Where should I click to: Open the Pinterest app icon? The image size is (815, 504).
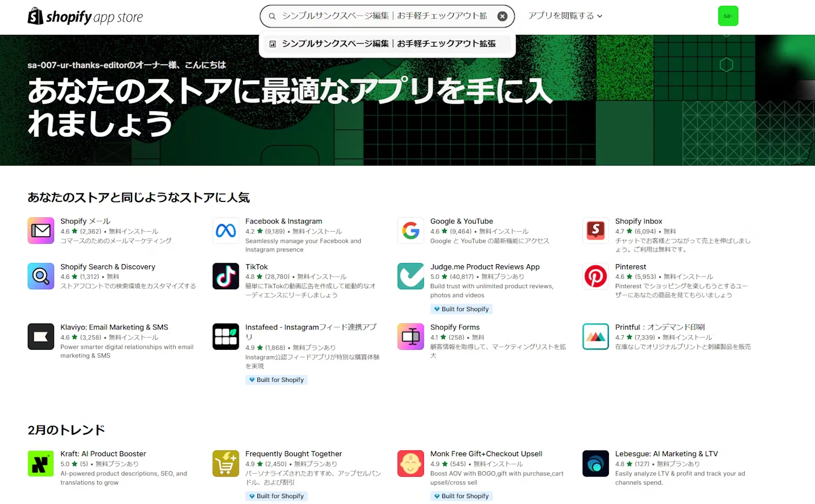596,276
